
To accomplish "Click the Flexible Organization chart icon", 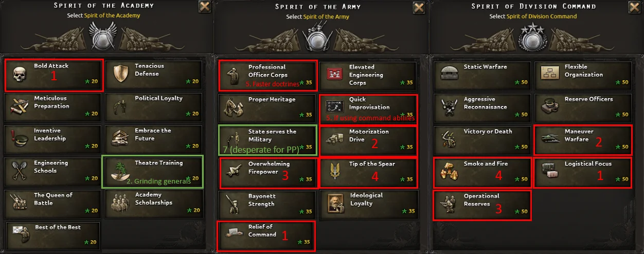I will tap(550, 75).
